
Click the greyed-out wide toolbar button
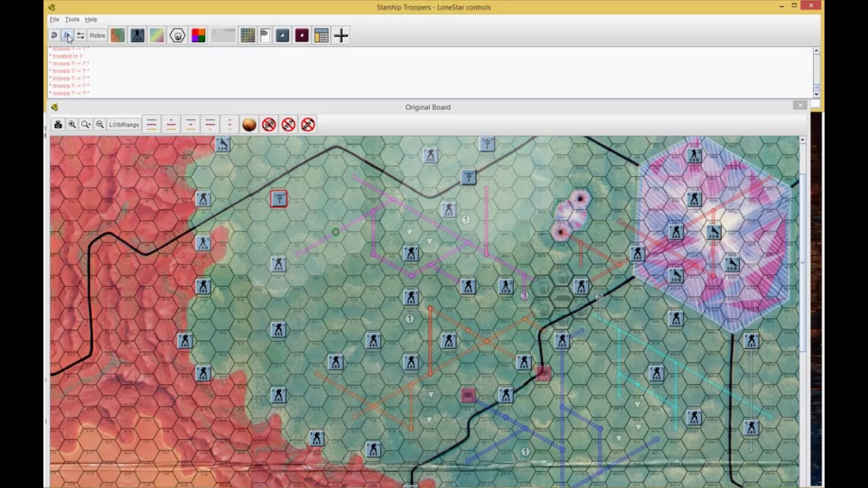223,35
